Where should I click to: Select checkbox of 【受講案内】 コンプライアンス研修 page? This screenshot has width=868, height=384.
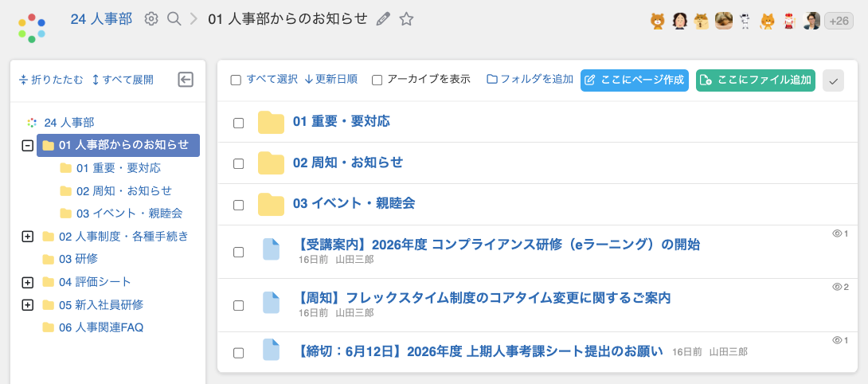point(239,252)
